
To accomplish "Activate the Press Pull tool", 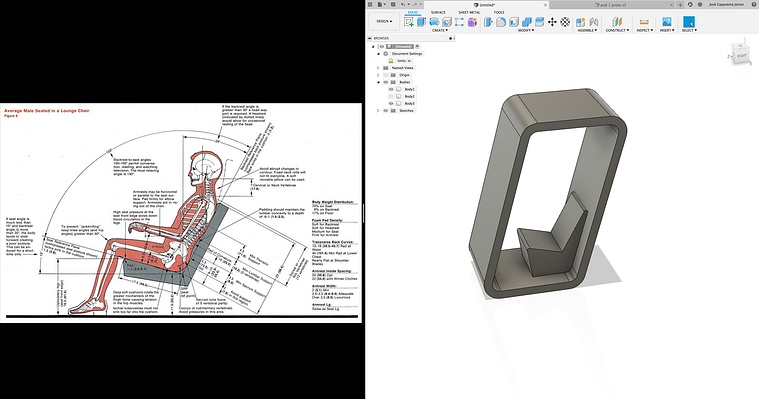I will coord(488,22).
